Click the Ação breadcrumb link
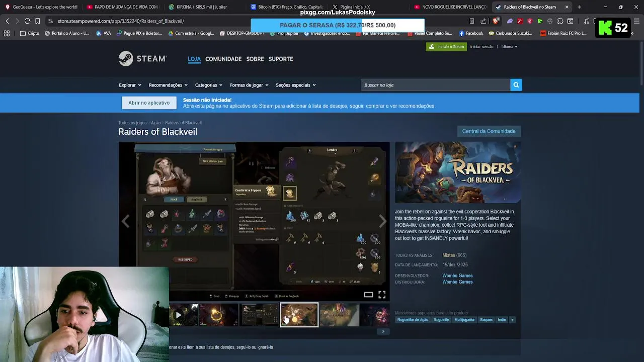644x362 pixels. click(156, 123)
